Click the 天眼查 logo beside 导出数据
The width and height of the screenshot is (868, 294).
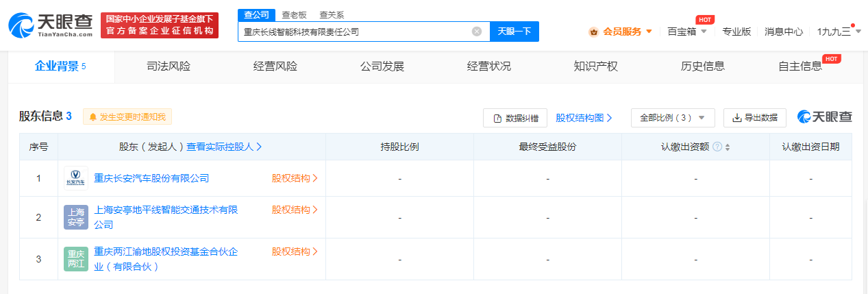(825, 117)
